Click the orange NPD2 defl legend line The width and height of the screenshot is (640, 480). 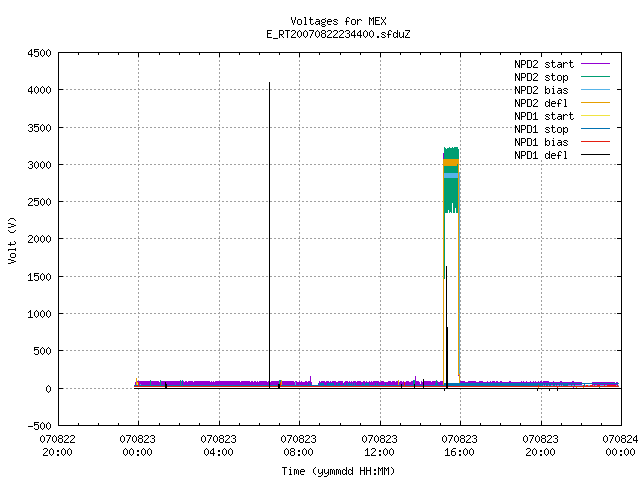pyautogui.click(x=595, y=103)
